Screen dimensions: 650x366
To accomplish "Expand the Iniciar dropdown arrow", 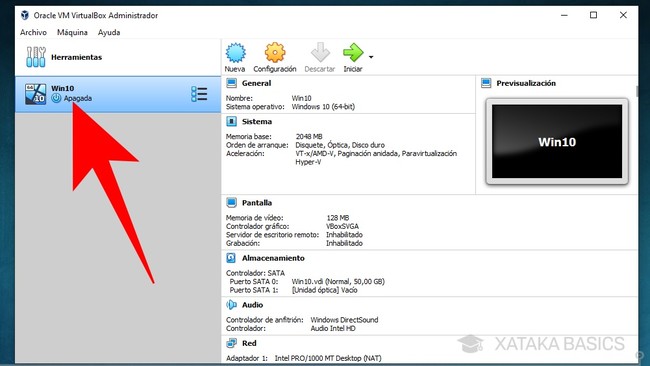I will 371,57.
